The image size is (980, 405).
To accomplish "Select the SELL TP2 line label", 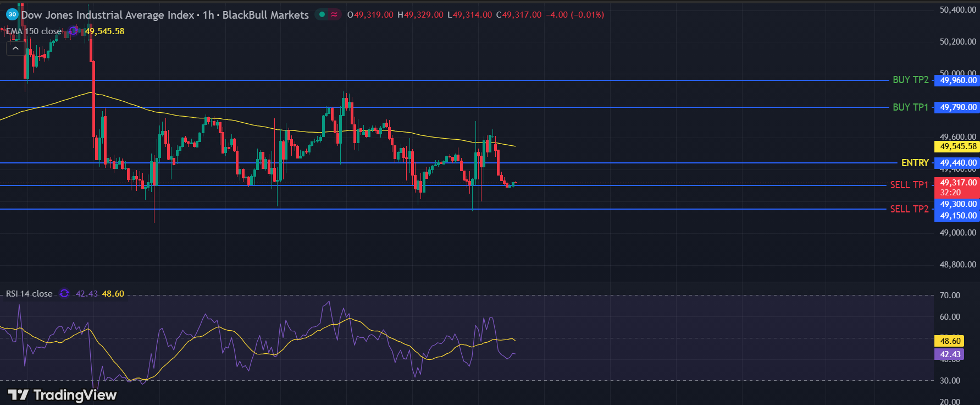I will click(x=909, y=209).
